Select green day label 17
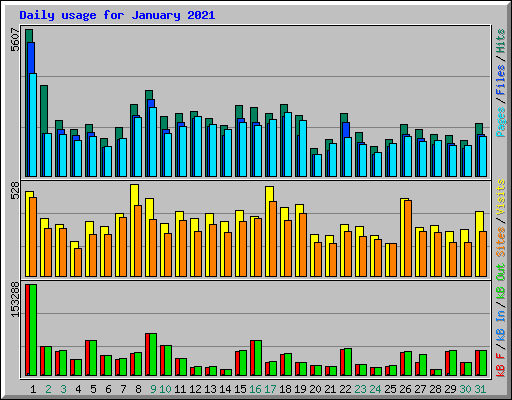Screen dimensions: 512x400 (x=270, y=389)
